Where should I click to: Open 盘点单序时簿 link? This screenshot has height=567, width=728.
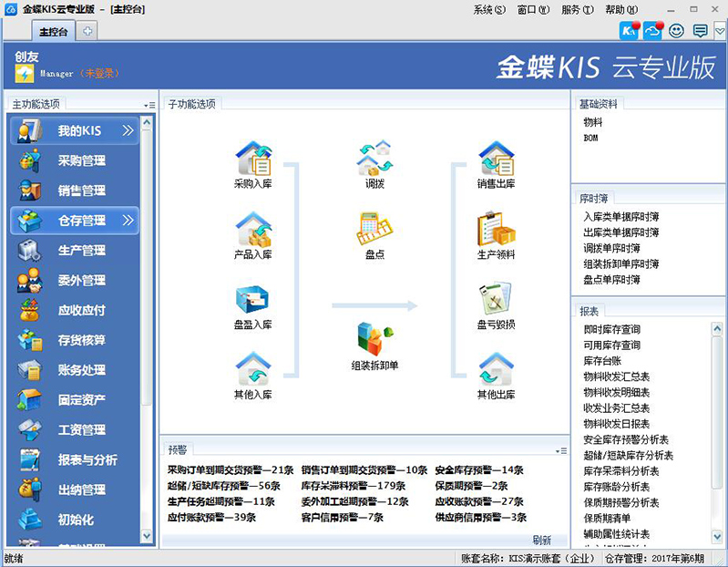pos(612,280)
